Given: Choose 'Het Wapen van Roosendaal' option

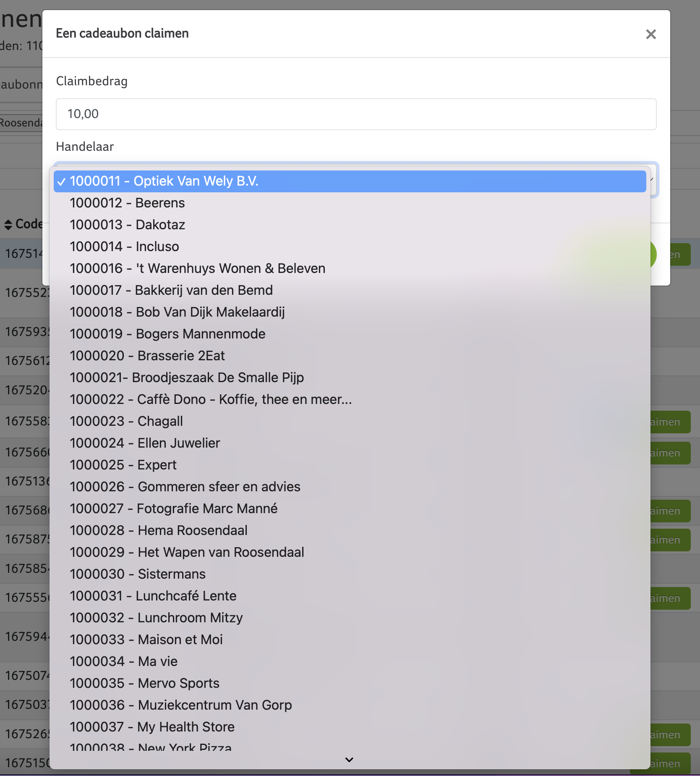Looking at the screenshot, I should (x=350, y=552).
